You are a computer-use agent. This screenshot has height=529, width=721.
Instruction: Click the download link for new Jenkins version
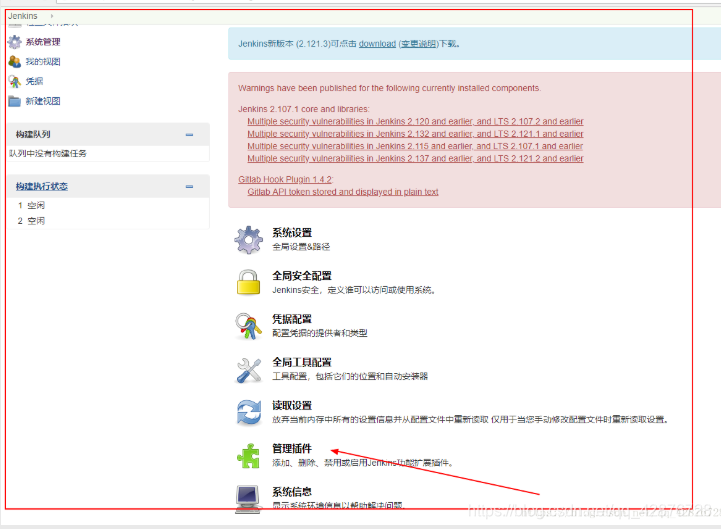pyautogui.click(x=377, y=44)
